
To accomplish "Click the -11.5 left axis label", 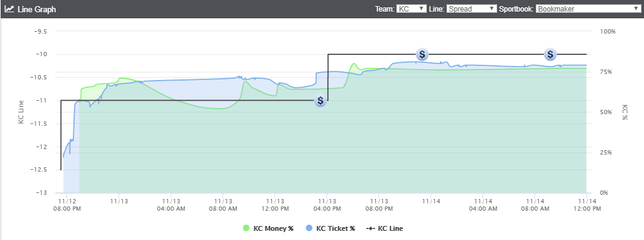I will [39, 124].
